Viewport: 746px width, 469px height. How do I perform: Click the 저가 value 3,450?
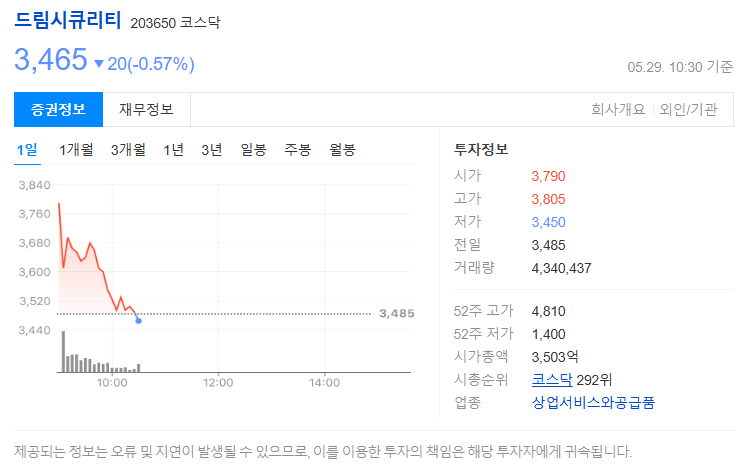(548, 222)
